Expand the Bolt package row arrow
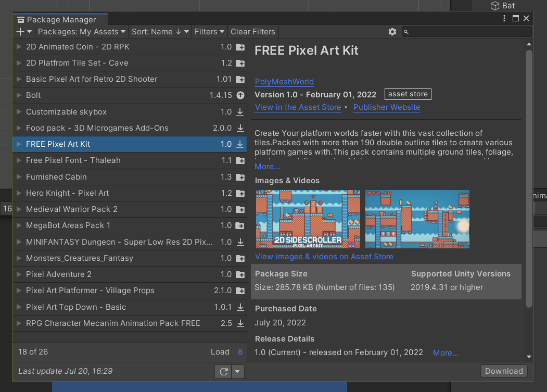The width and height of the screenshot is (547, 392). (19, 95)
